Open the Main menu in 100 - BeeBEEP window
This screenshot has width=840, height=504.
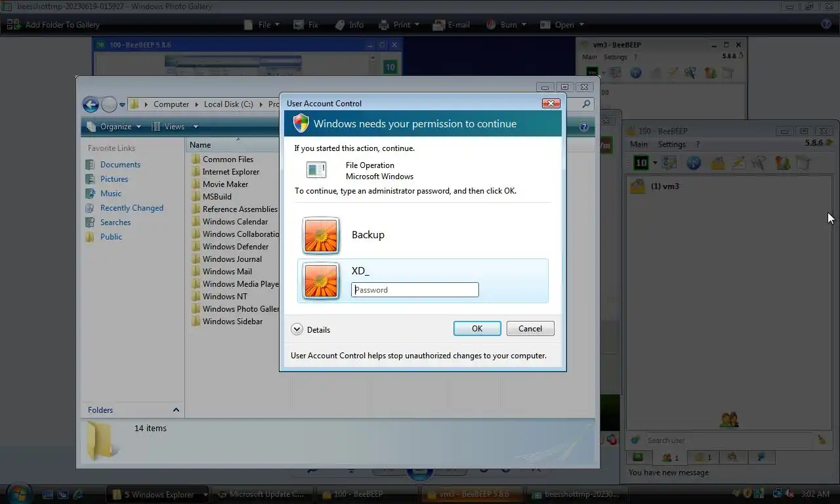pyautogui.click(x=639, y=144)
